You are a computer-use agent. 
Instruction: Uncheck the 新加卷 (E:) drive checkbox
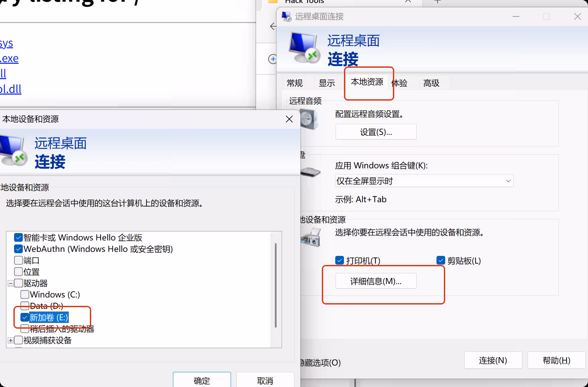point(24,317)
